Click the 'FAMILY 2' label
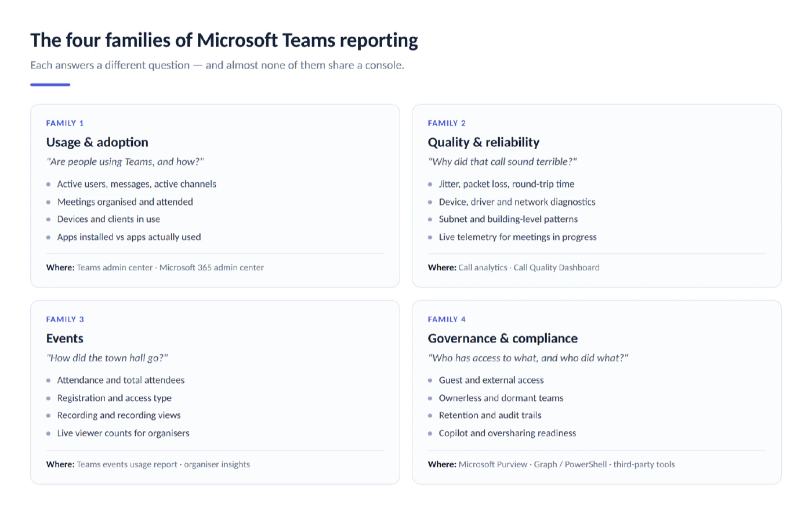Screen dimensions: 812x512 click(x=447, y=123)
